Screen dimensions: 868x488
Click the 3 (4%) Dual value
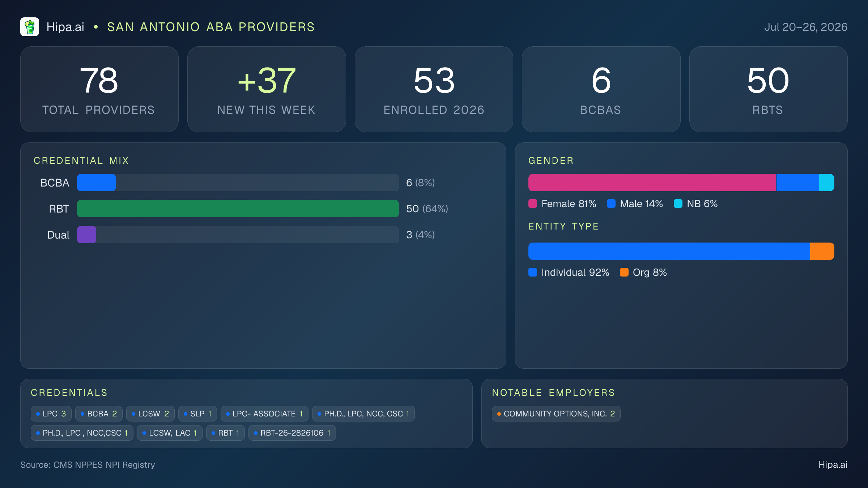pos(420,235)
